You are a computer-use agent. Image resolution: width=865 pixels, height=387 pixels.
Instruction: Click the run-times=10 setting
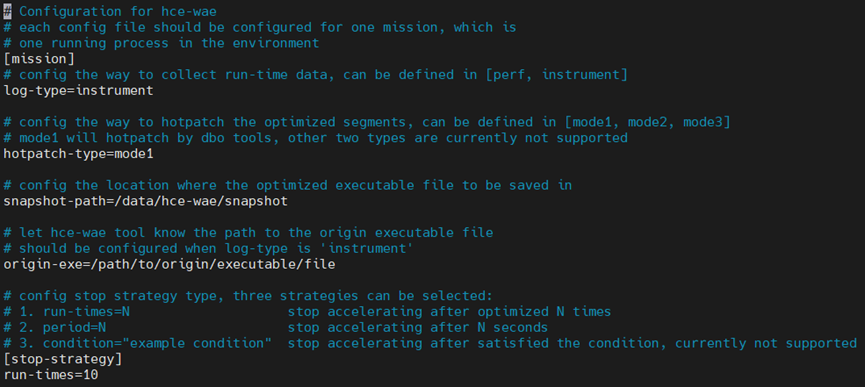[51, 375]
